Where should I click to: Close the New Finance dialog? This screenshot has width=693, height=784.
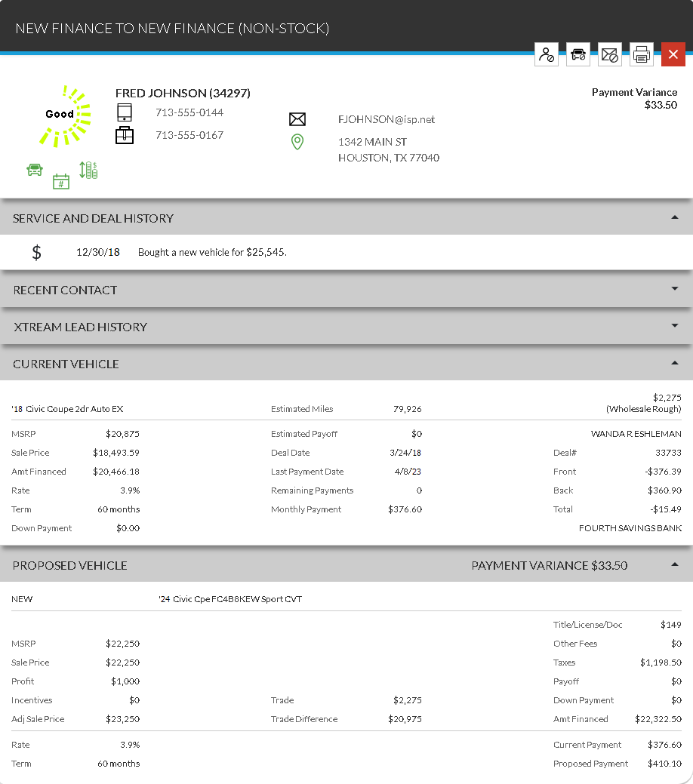[x=673, y=54]
